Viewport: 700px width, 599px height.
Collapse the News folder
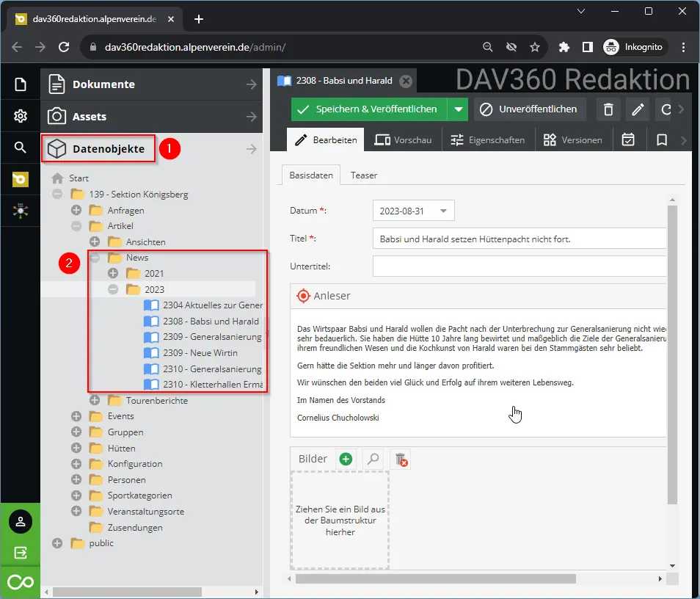click(95, 258)
